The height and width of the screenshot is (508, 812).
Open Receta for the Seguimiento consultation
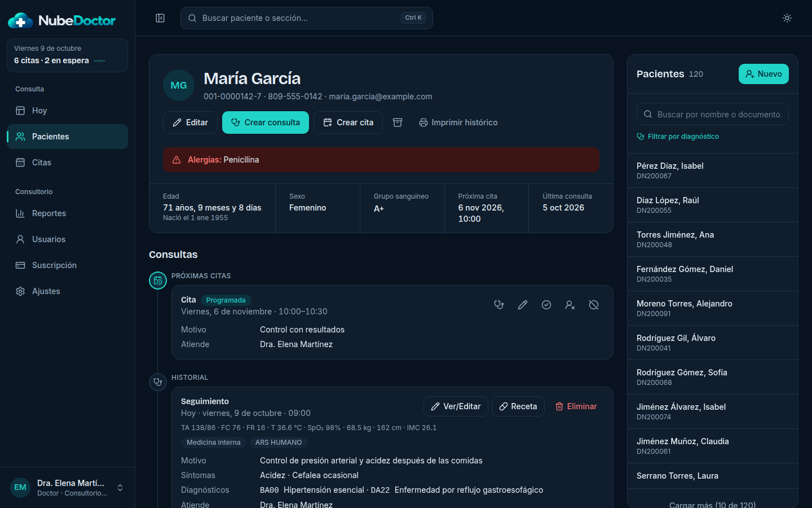(518, 406)
